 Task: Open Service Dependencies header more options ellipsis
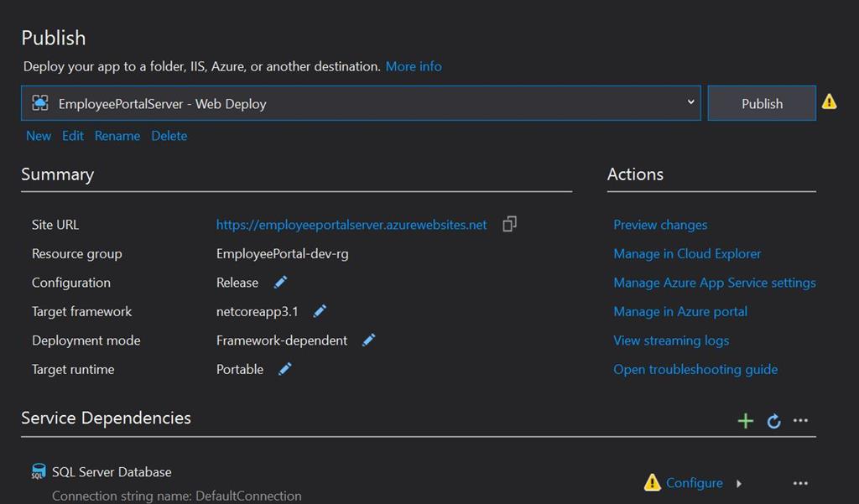pos(800,420)
